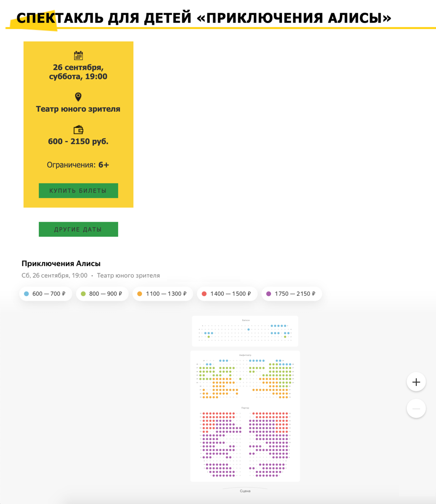The width and height of the screenshot is (436, 504).
Task: Click the calendar icon above the date
Action: point(78,55)
